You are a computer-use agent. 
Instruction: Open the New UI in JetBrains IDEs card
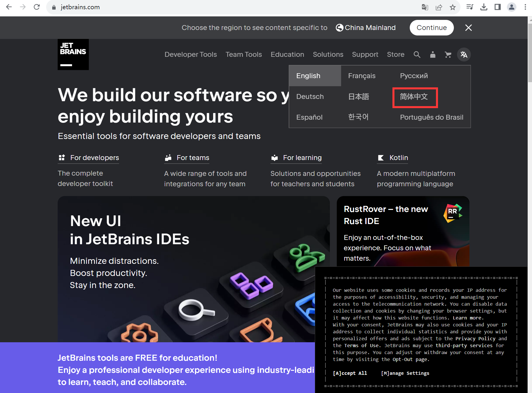[194, 269]
